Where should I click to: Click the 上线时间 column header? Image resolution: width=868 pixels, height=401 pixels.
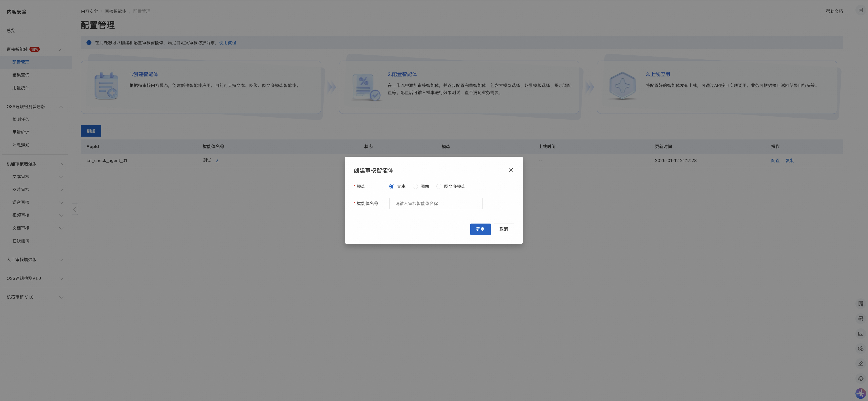click(547, 147)
